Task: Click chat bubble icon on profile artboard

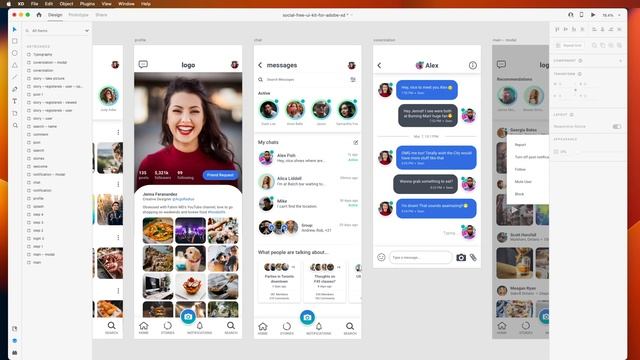Action: click(143, 64)
